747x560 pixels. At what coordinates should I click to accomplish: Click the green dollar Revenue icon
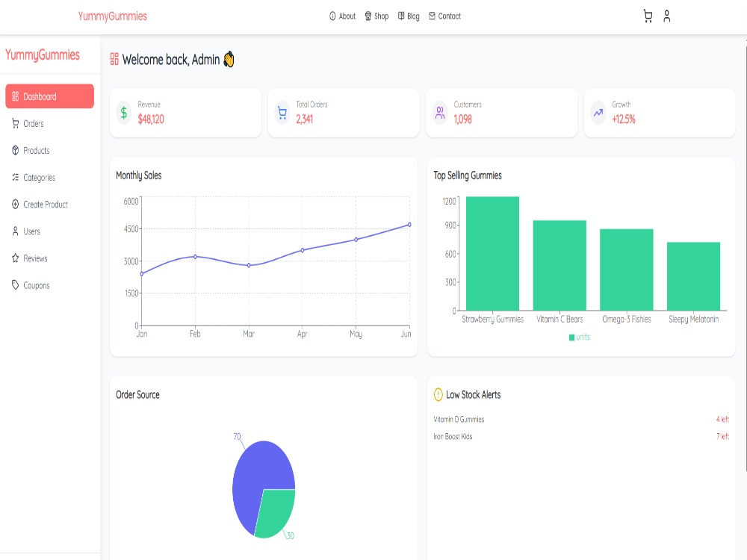(124, 113)
